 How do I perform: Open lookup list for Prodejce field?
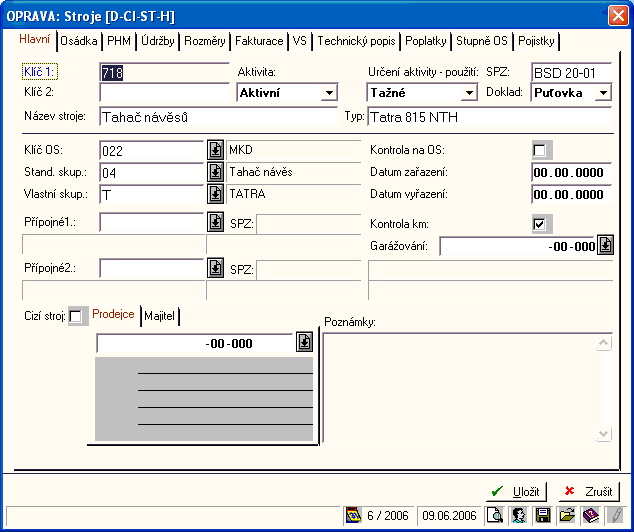[304, 342]
